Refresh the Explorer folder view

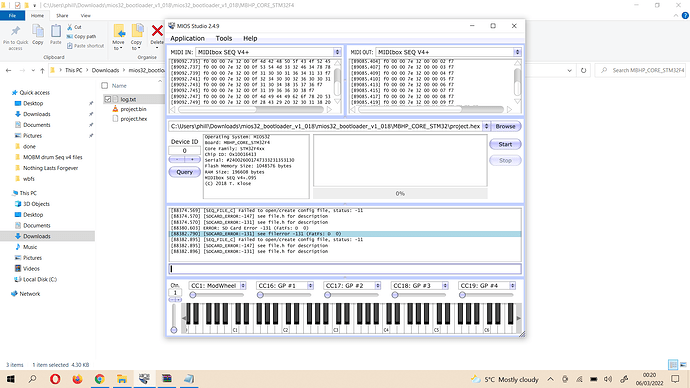pyautogui.click(x=584, y=70)
